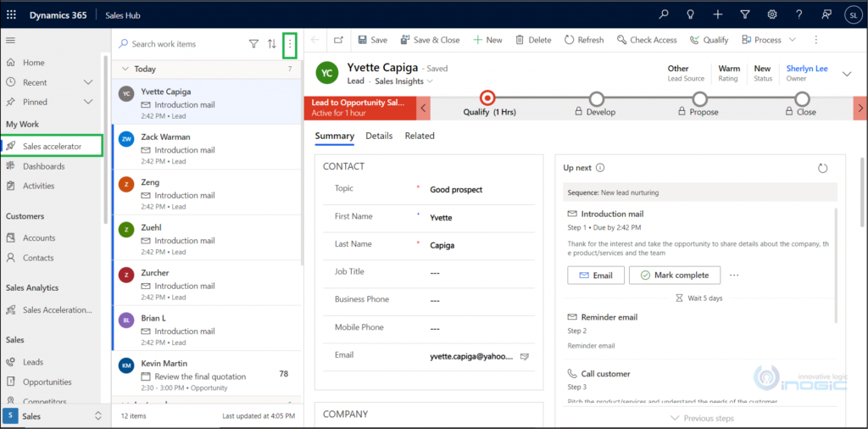Open the Process dropdown
The height and width of the screenshot is (429, 868).
pos(768,40)
